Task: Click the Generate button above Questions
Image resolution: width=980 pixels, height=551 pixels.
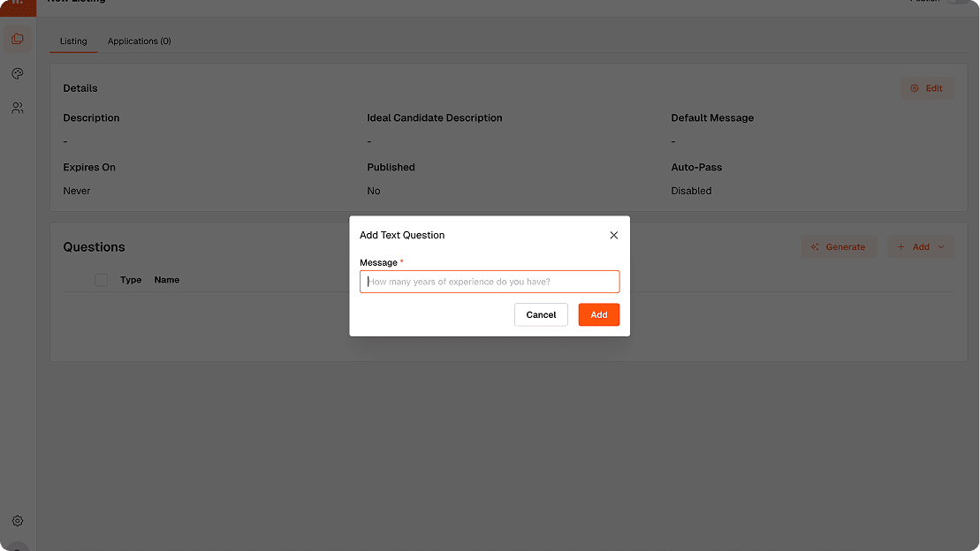Action: click(839, 246)
